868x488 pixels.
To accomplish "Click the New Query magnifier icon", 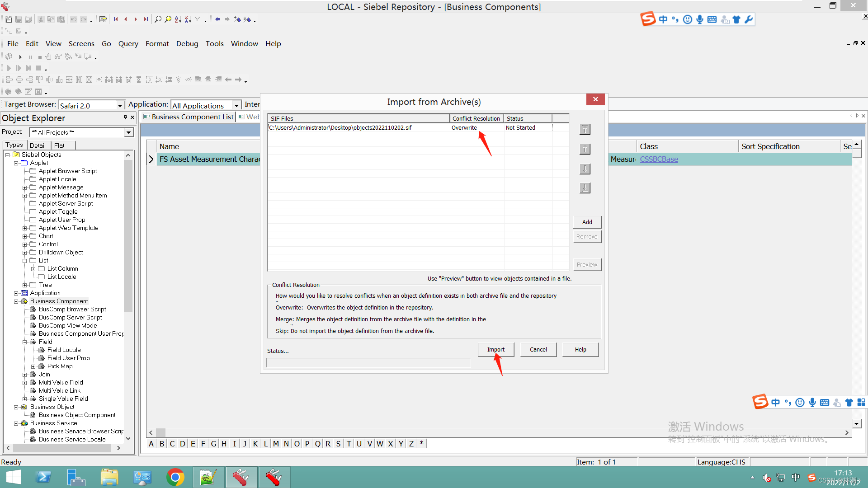I will (158, 19).
